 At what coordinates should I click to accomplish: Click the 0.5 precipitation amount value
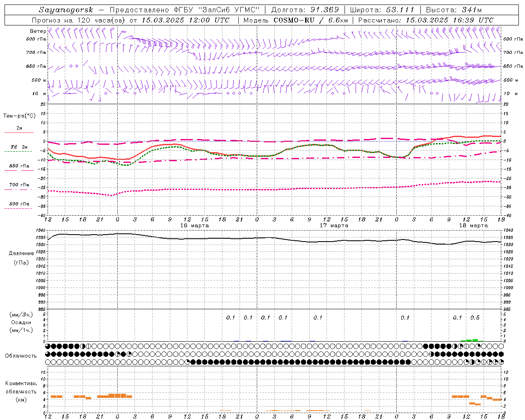(x=475, y=318)
